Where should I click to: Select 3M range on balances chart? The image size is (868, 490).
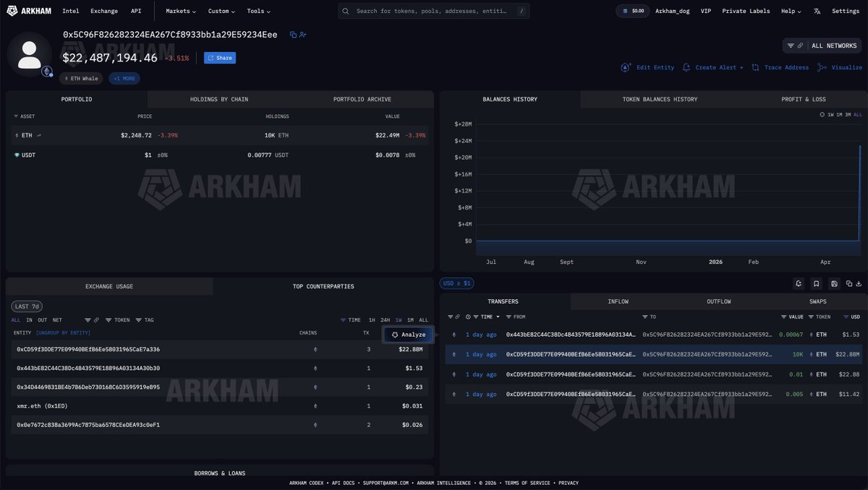tap(848, 114)
